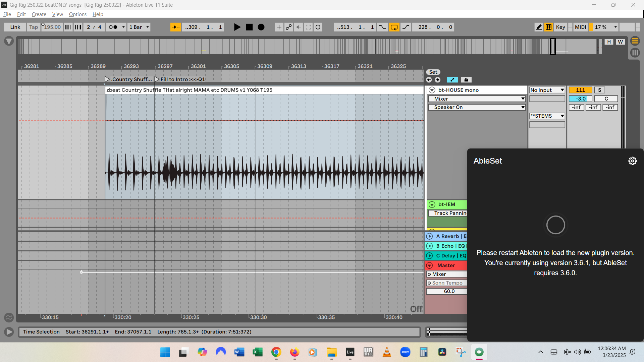Viewport: 644px width, 362px height.
Task: Open Help menu
Action: 98,14
